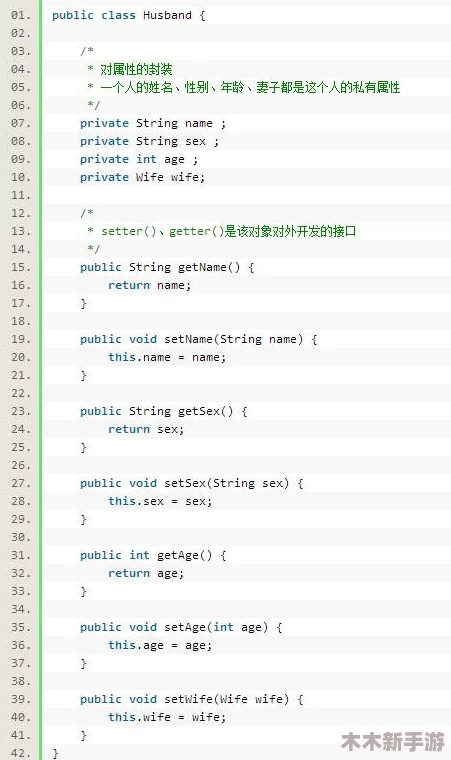The image size is (451, 760).
Task: Click line number 31. in the gutter
Action: [x=21, y=555]
